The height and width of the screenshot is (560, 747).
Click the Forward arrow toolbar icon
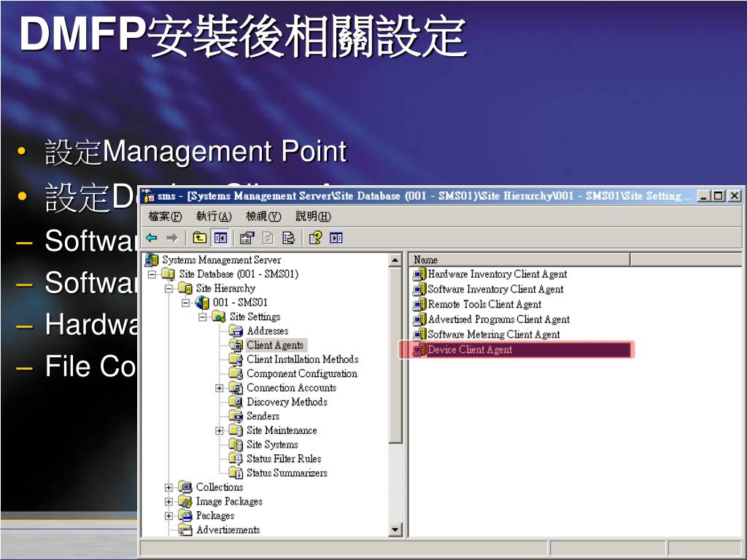172,238
